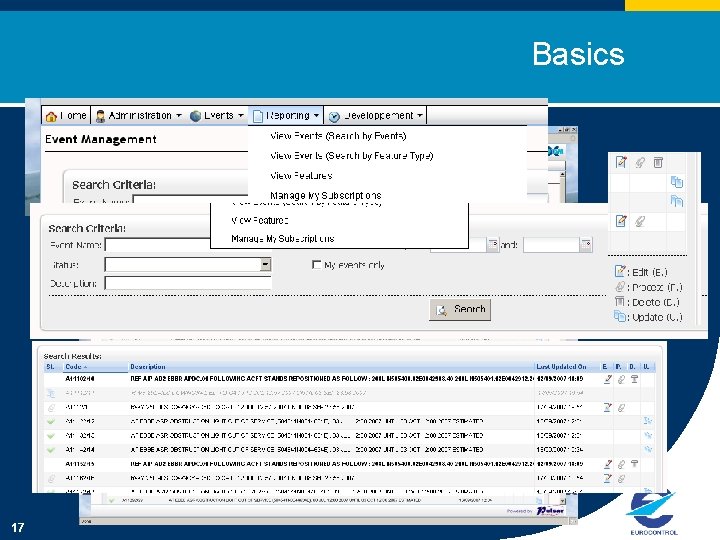Viewport: 720px width, 540px height.
Task: Click the Developpement menu icon
Action: 334,117
